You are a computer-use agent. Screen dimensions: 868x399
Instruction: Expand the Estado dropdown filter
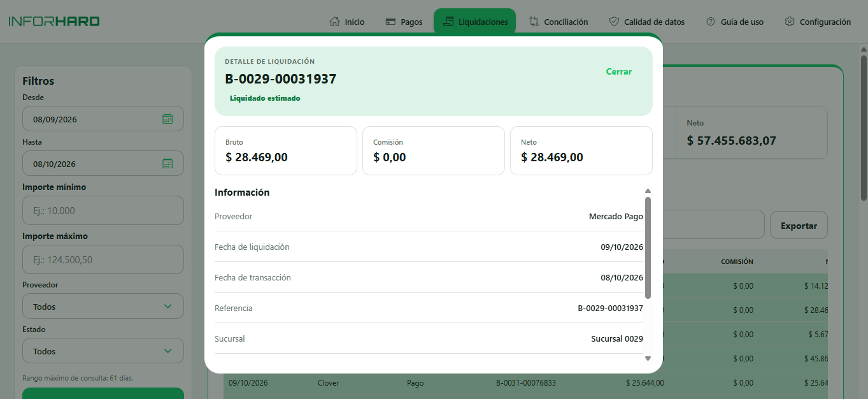click(103, 351)
